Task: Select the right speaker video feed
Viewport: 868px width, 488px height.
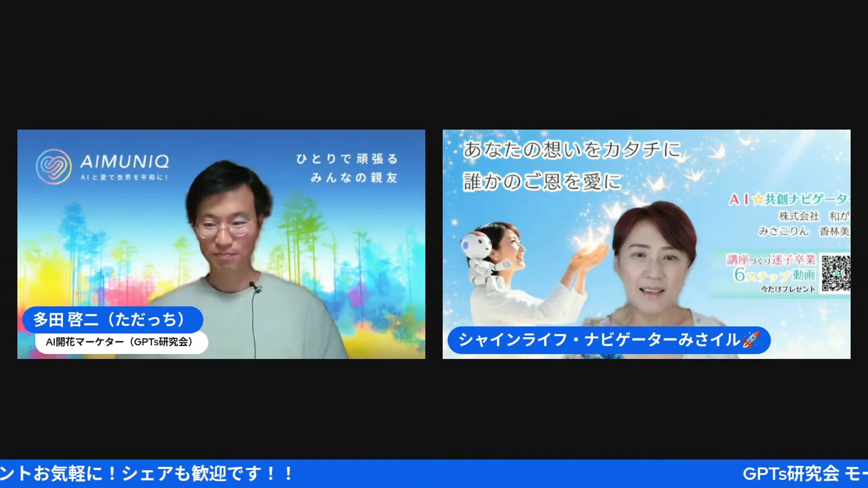Action: tap(646, 244)
